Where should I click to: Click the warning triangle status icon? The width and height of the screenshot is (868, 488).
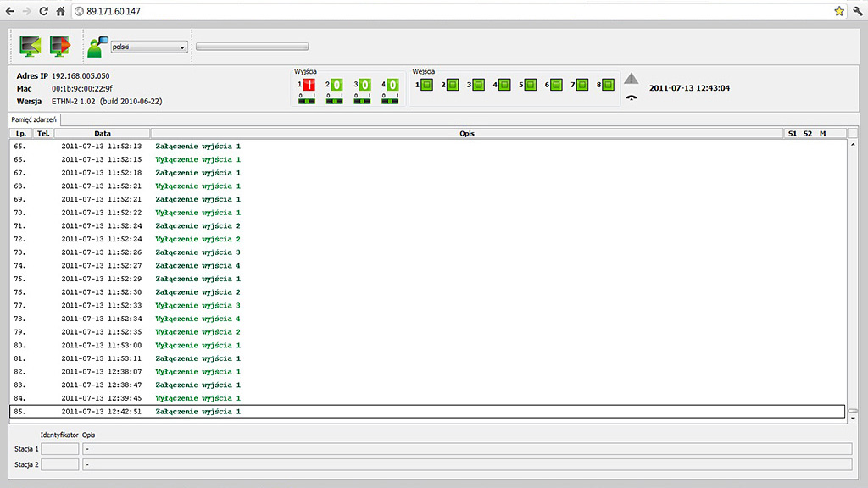click(x=631, y=79)
